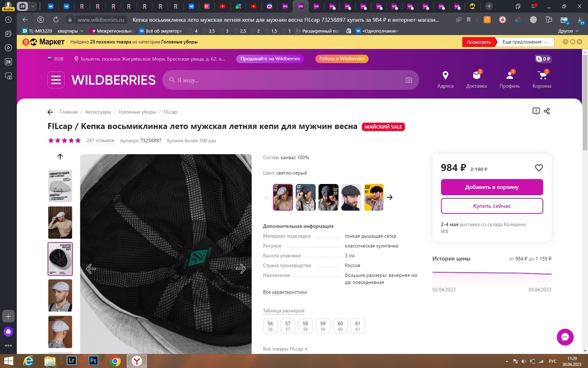Click the report problem icon
Viewport: 588px width, 368px height.
pos(536,111)
